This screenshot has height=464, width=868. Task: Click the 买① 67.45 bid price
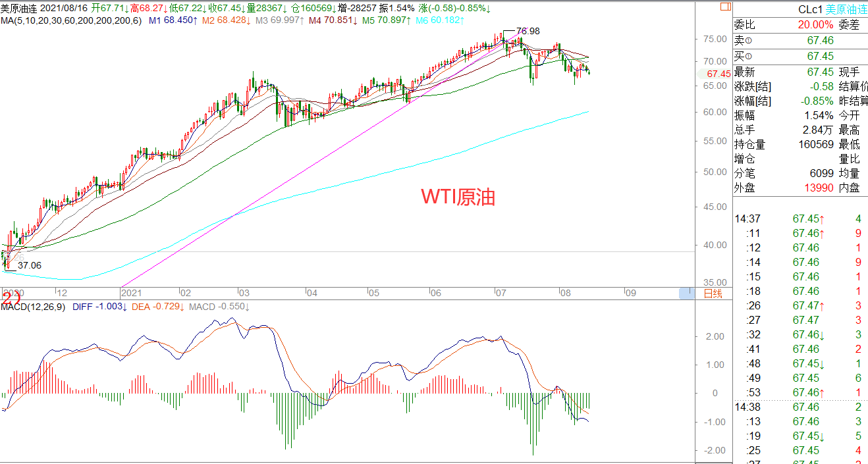(x=821, y=57)
